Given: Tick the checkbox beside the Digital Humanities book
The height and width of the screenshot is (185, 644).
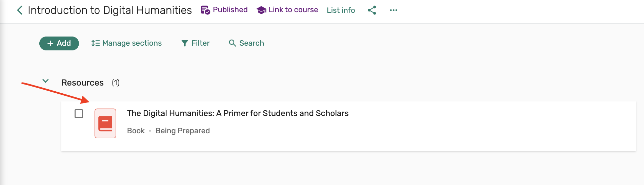Looking at the screenshot, I should (x=79, y=114).
